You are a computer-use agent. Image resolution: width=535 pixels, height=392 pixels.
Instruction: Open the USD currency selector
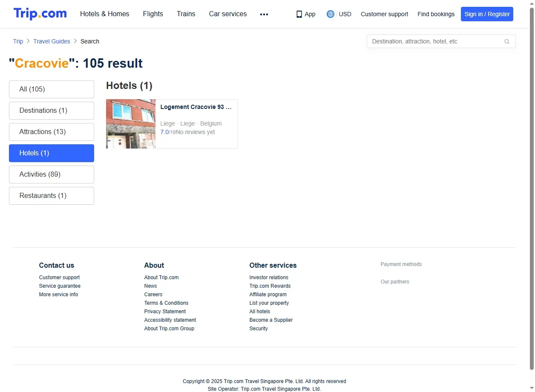pyautogui.click(x=345, y=14)
